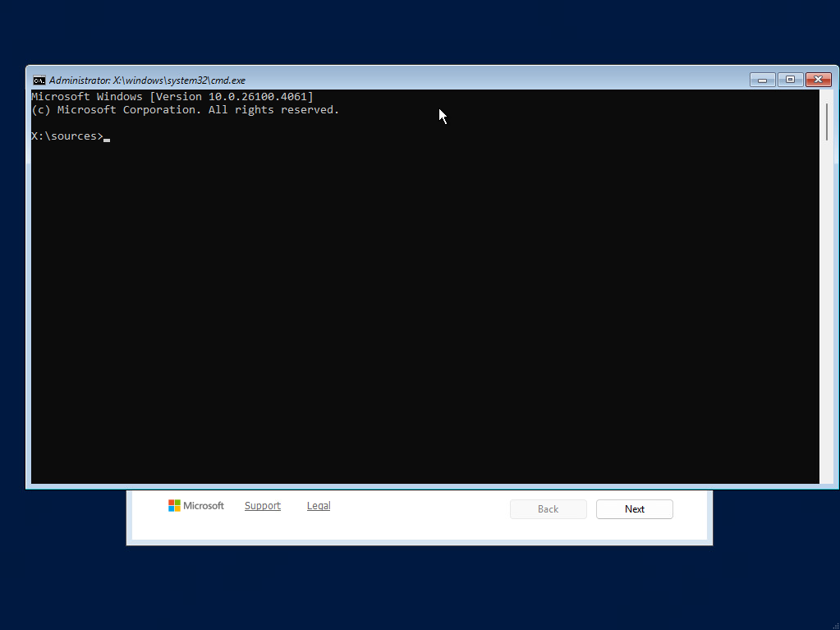Maximize the cmd.exe window
Viewport: 840px width, 630px height.
point(790,80)
